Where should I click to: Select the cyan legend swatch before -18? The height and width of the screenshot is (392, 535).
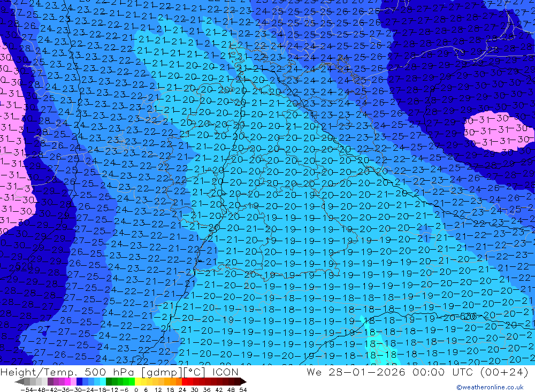tap(103, 381)
